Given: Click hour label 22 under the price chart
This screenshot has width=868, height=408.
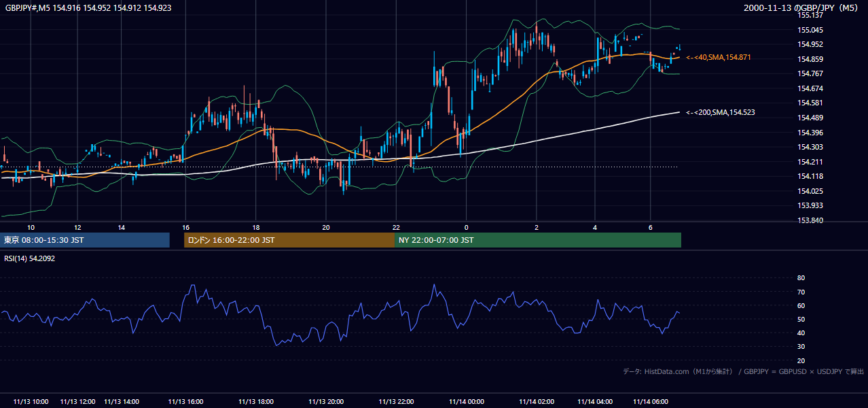Looking at the screenshot, I should coord(397,228).
